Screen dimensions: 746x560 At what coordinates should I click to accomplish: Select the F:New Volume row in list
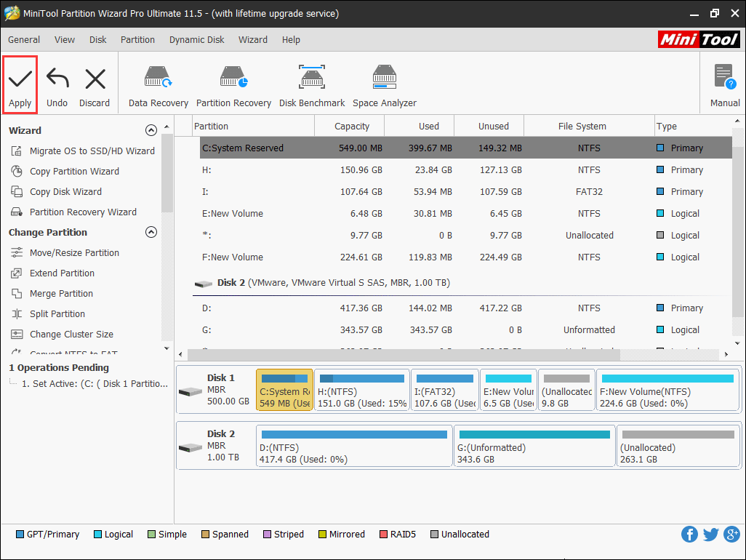(x=466, y=257)
